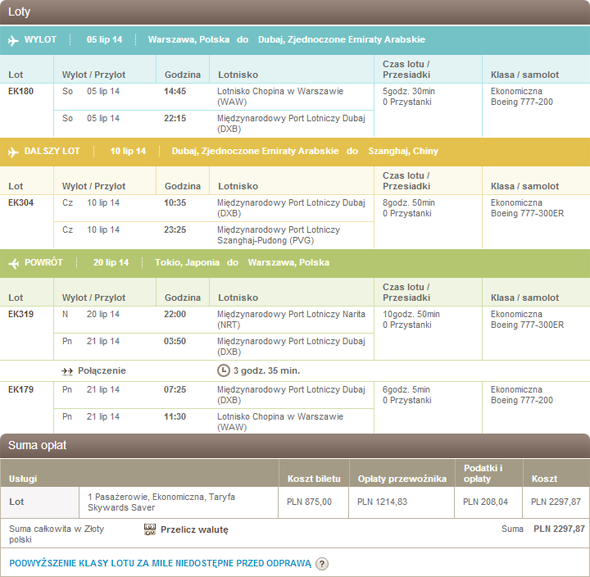Image resolution: width=590 pixels, height=577 pixels.
Task: Click flight duration 5godz. 30min
Action: (x=409, y=91)
